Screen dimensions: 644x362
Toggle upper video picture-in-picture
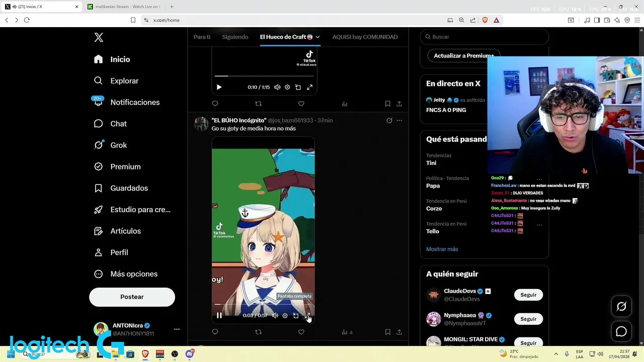click(x=298, y=87)
